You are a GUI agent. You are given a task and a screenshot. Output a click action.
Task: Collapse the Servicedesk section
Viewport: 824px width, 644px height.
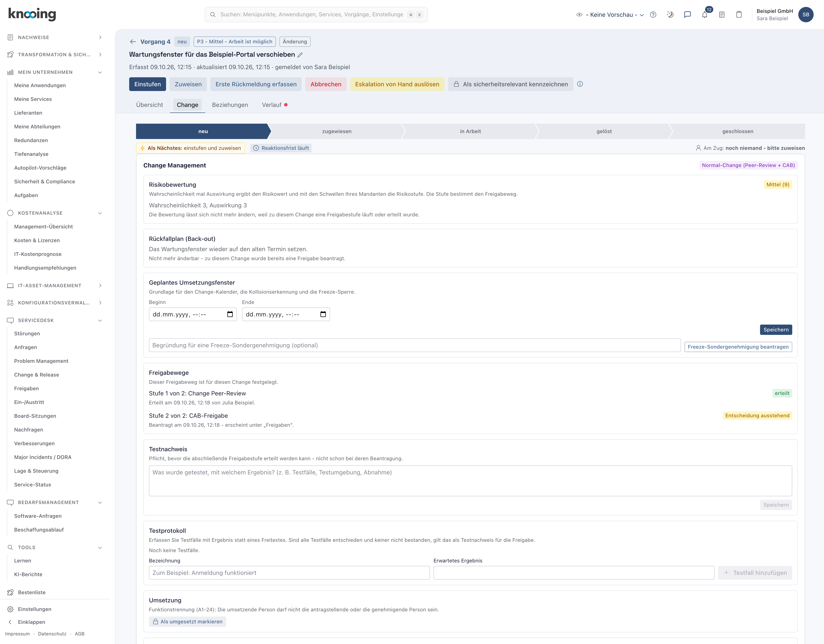click(100, 320)
